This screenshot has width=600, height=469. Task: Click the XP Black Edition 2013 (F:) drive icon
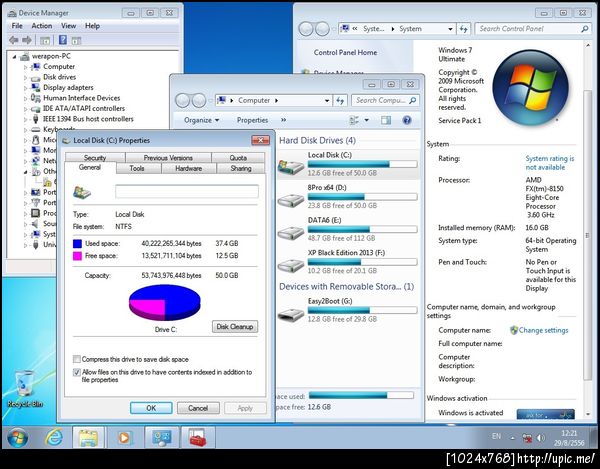pyautogui.click(x=291, y=265)
